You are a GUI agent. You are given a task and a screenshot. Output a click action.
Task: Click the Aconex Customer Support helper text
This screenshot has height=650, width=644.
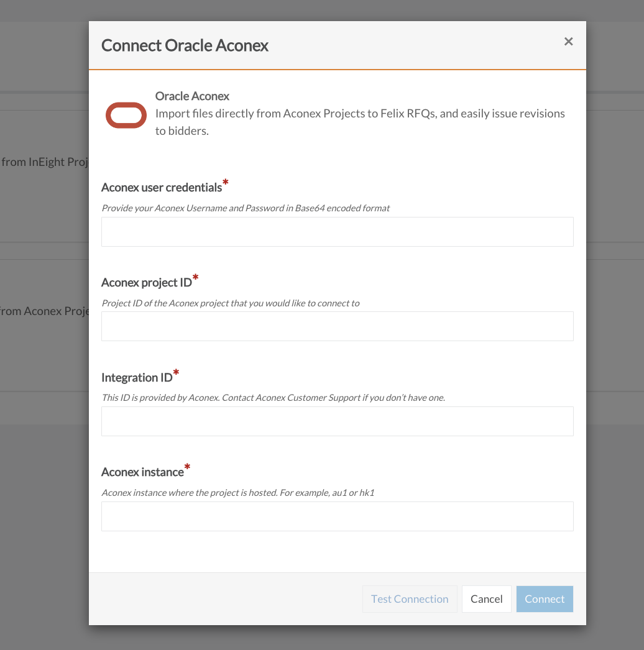click(273, 397)
